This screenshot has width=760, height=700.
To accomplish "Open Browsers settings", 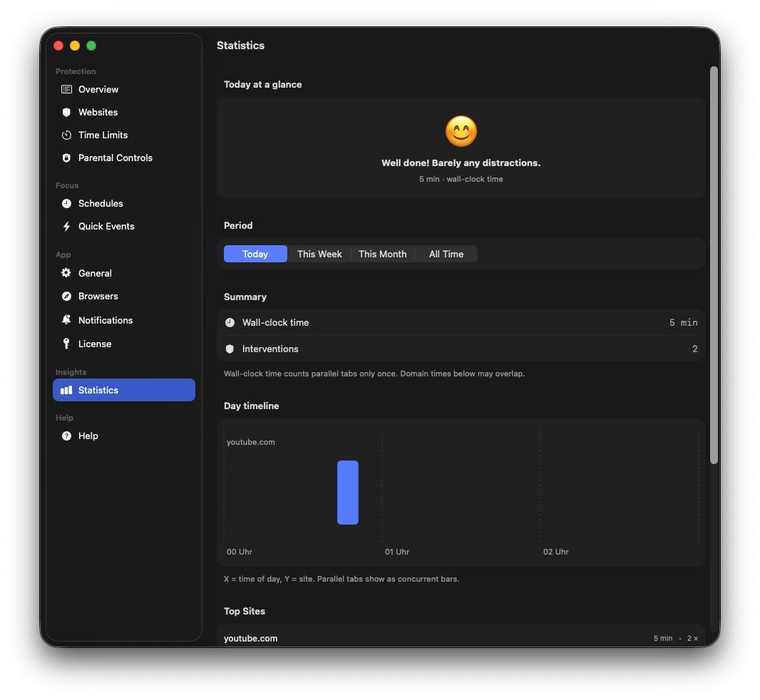I will pos(123,296).
